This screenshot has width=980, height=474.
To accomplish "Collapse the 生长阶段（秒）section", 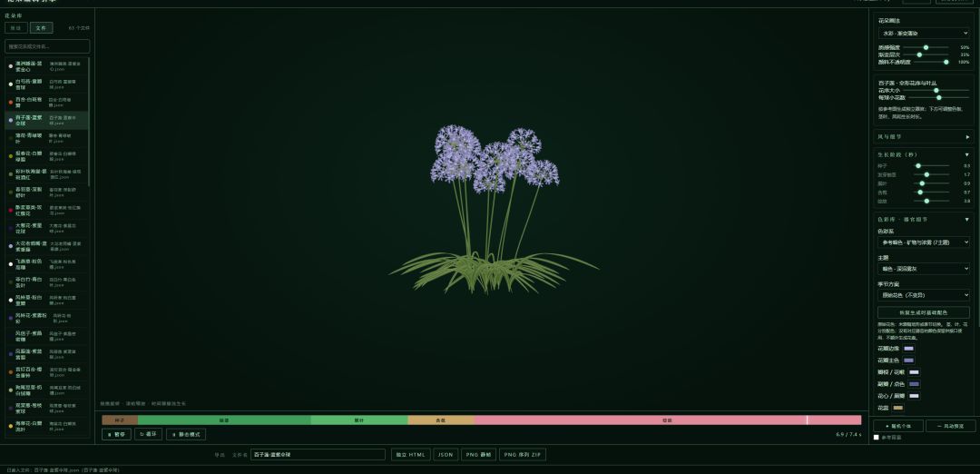I will point(924,154).
